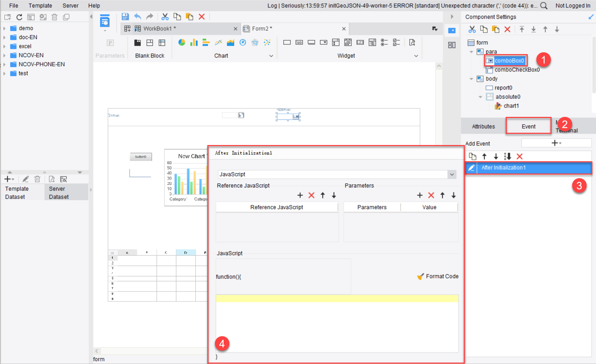Open the Server menu

point(70,5)
